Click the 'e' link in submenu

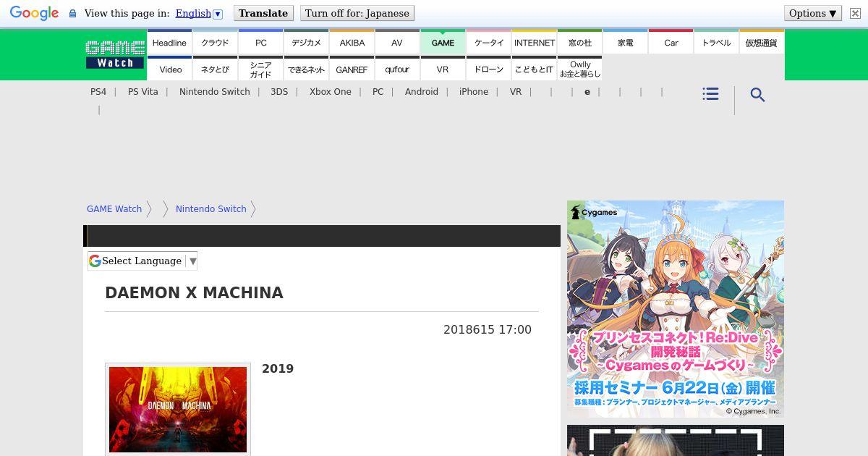[587, 92]
